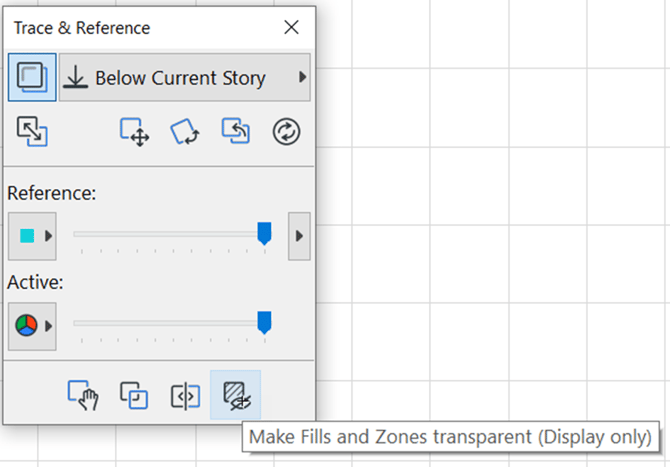
Task: Select the Drag Reference tool
Action: (x=134, y=132)
